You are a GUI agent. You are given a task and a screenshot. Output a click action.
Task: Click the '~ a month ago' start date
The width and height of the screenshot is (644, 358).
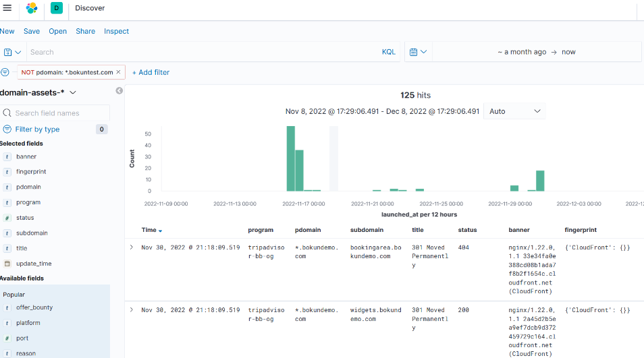pyautogui.click(x=522, y=52)
